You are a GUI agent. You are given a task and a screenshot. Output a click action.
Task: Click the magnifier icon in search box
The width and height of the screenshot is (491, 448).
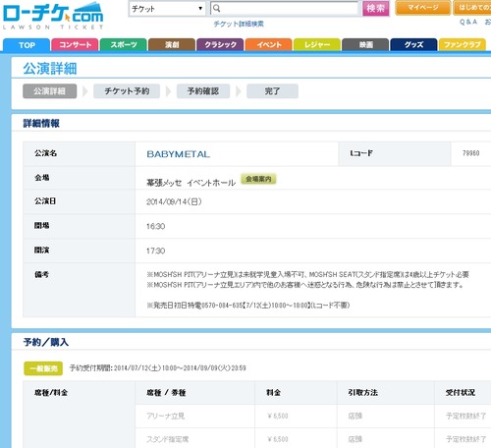tap(216, 9)
